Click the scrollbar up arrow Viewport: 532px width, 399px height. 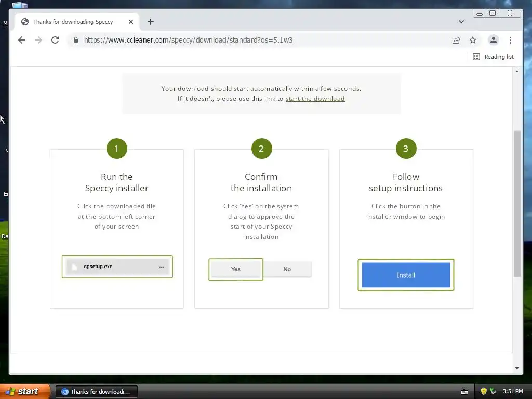[517, 71]
